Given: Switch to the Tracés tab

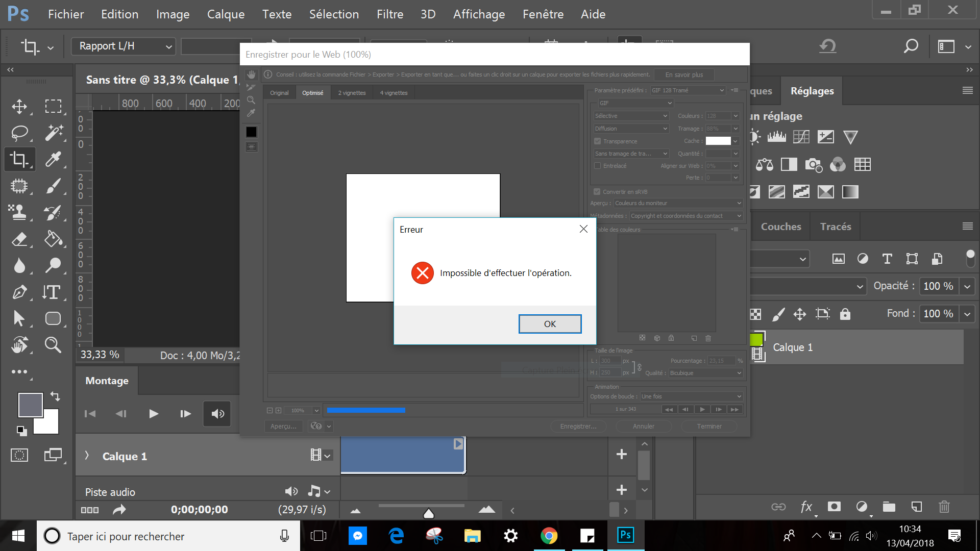Looking at the screenshot, I should pos(836,227).
